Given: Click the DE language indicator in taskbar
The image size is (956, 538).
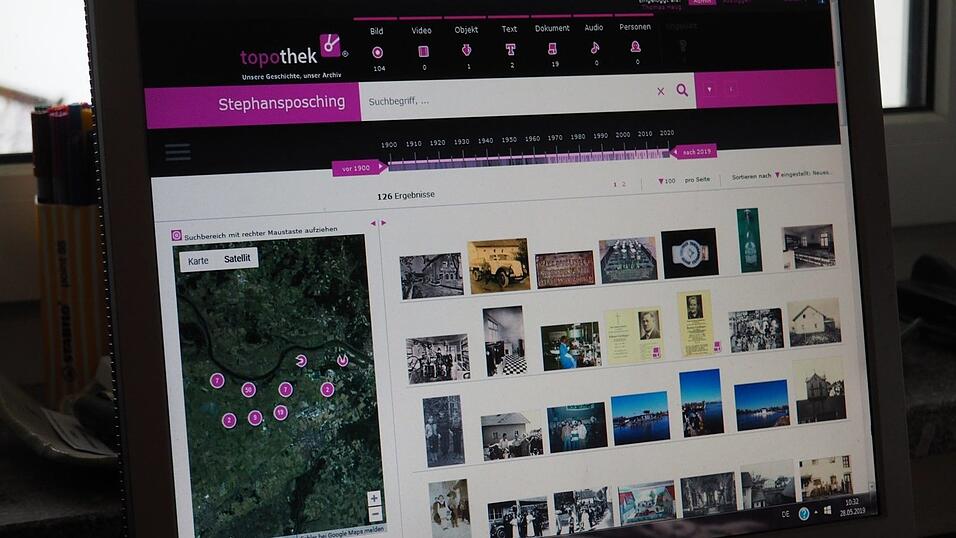Looking at the screenshot, I should (x=785, y=514).
